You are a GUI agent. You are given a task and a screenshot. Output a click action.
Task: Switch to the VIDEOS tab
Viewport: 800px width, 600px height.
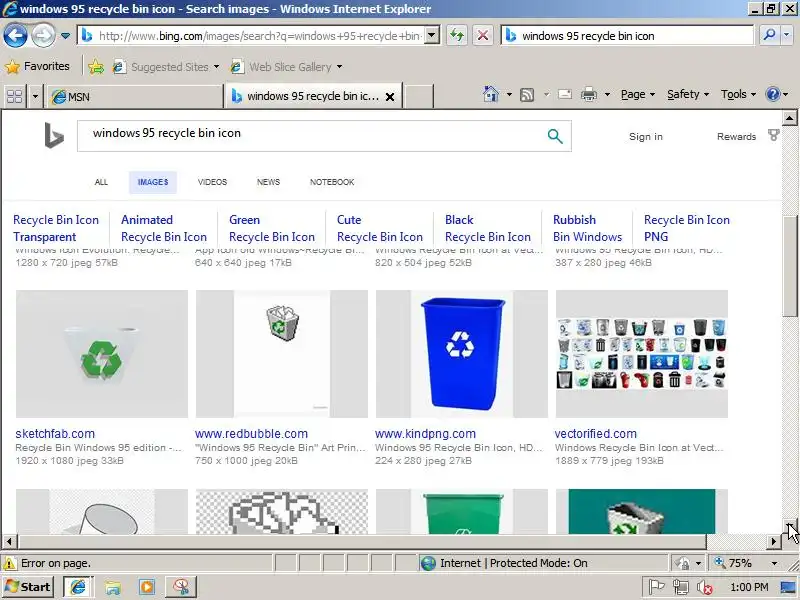click(212, 182)
